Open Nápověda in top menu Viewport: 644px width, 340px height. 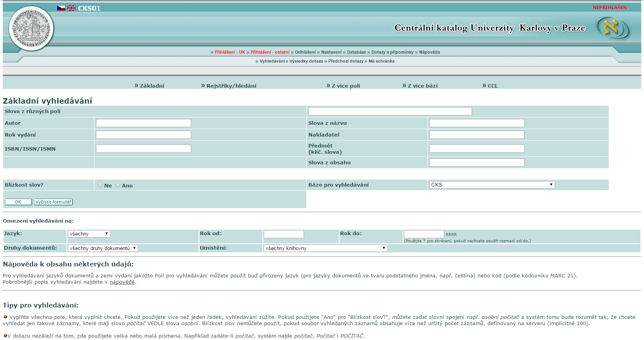point(429,52)
